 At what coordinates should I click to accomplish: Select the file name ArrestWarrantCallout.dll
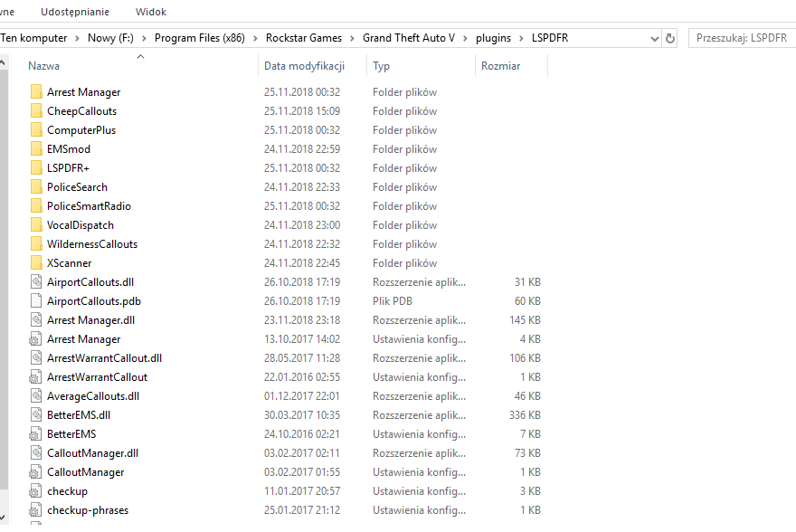105,358
